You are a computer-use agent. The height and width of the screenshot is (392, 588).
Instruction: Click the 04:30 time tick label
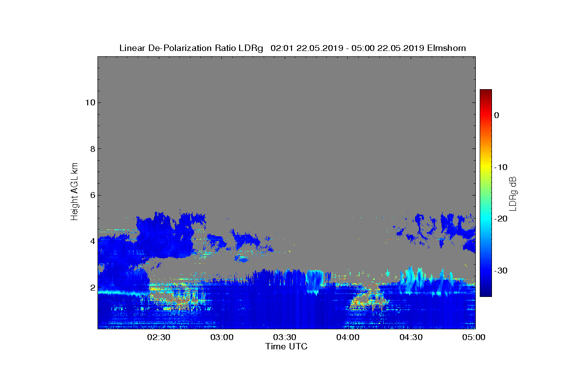pos(411,338)
